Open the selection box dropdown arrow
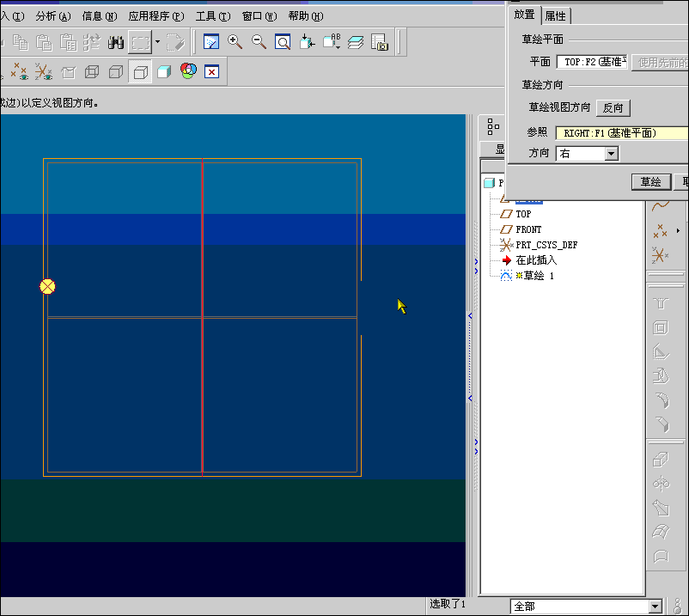Screen dimensions: 689x616 (x=157, y=42)
